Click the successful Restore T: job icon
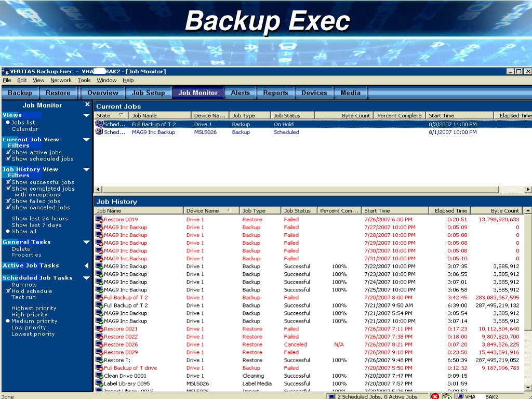 (99, 361)
